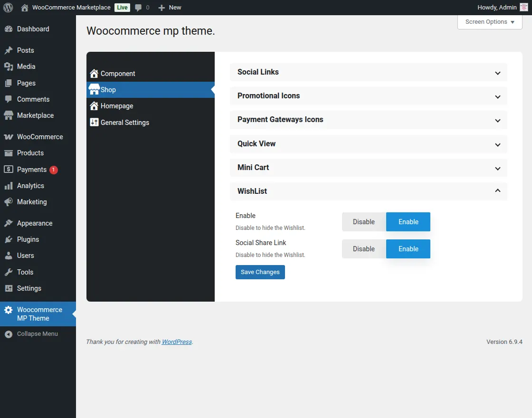This screenshot has width=532, height=418.
Task: Click the Posts pin icon
Action: (x=9, y=50)
